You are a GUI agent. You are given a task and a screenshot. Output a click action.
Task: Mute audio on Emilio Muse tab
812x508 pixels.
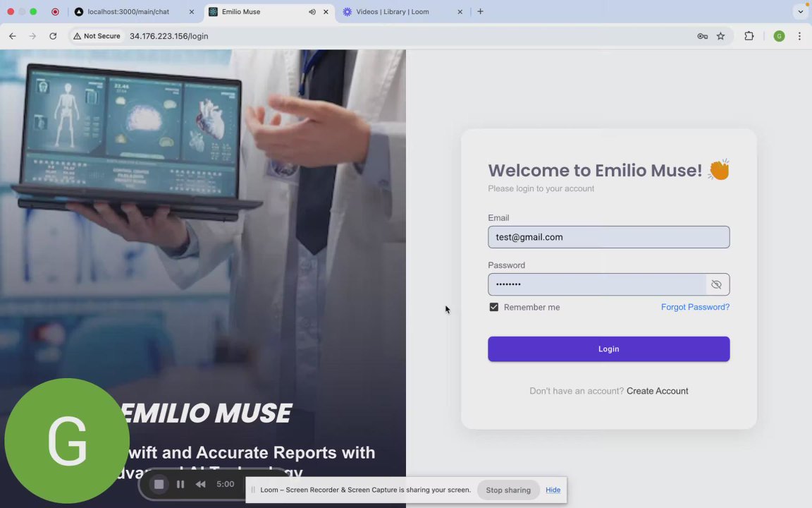pos(312,12)
